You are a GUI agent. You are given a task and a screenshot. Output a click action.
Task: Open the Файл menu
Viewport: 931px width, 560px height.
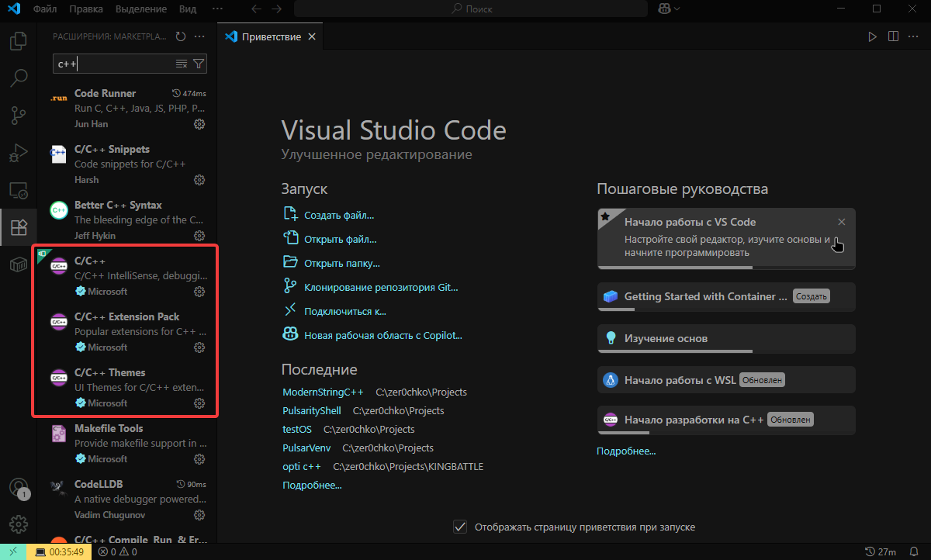[45, 9]
